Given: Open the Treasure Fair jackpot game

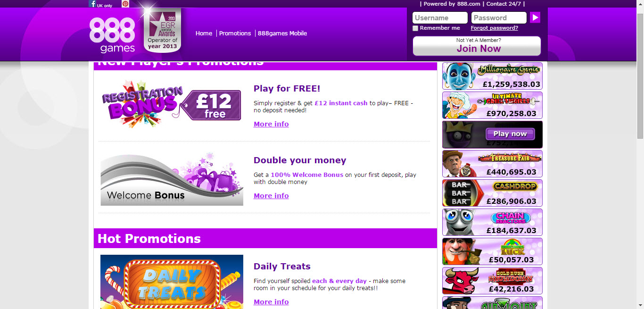Looking at the screenshot, I should click(x=492, y=164).
